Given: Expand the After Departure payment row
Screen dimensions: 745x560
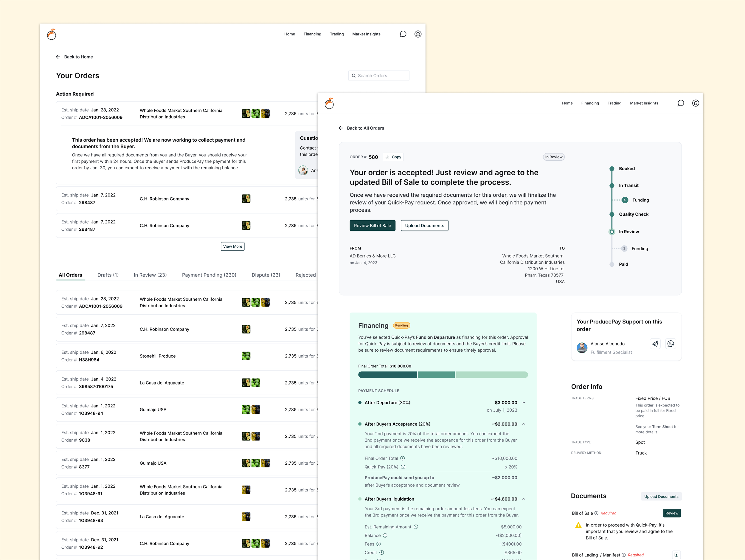Looking at the screenshot, I should [x=524, y=402].
